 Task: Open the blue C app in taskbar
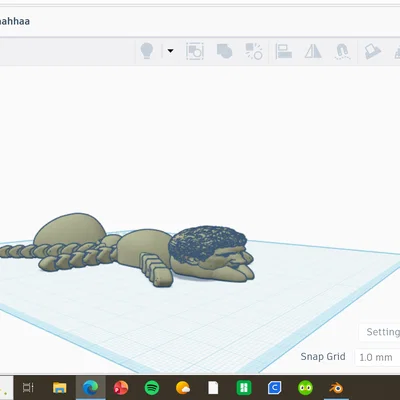pos(274,388)
